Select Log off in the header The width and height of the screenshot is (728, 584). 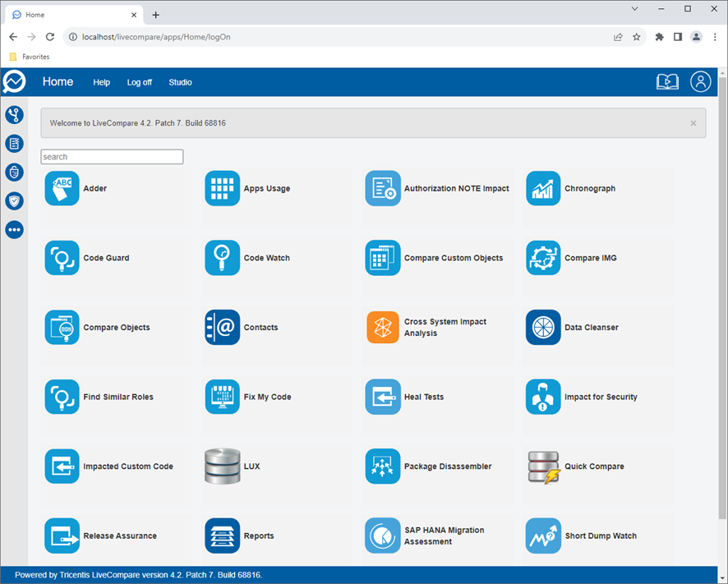pyautogui.click(x=140, y=82)
